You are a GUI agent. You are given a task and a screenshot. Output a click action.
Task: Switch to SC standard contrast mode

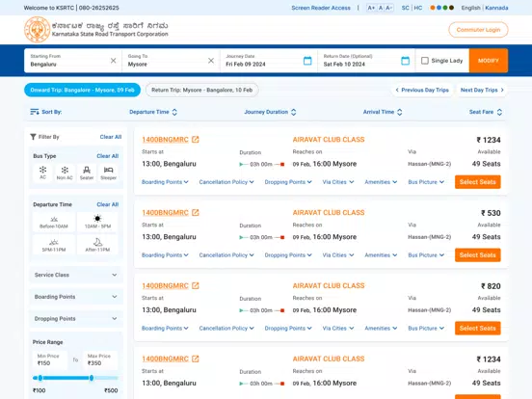tap(406, 8)
